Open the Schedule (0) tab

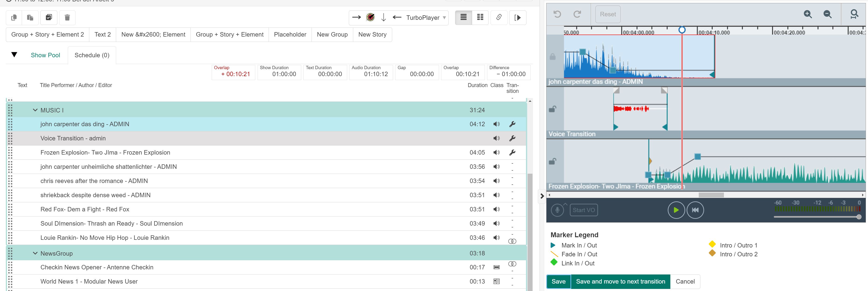coord(92,55)
